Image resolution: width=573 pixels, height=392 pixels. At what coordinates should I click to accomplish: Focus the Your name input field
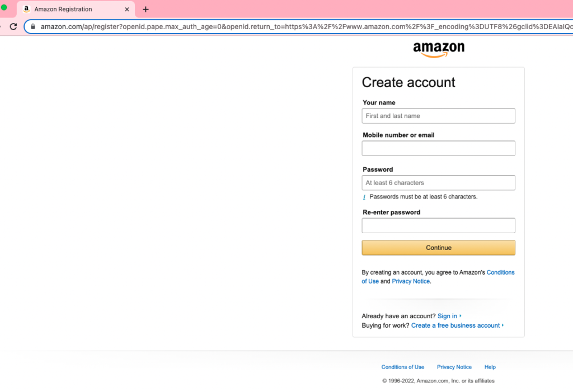438,116
